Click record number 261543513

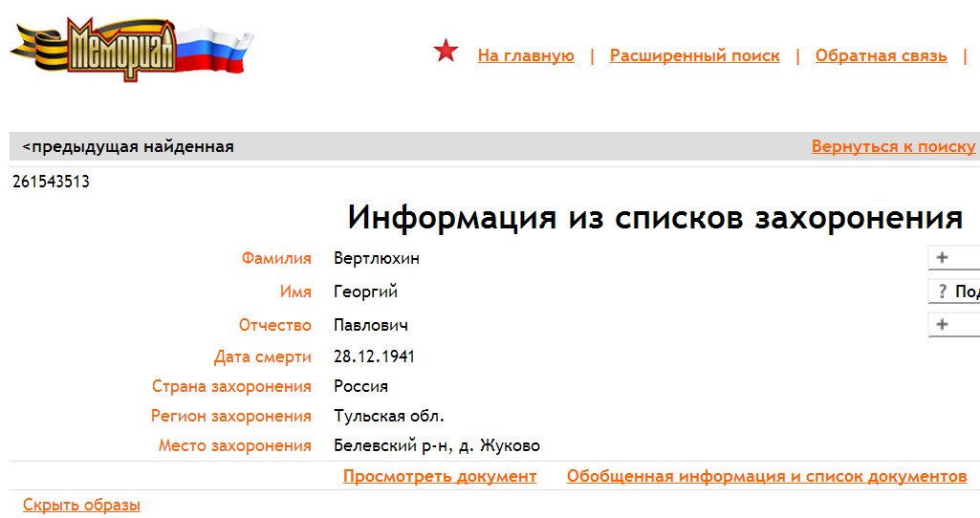pyautogui.click(x=51, y=182)
